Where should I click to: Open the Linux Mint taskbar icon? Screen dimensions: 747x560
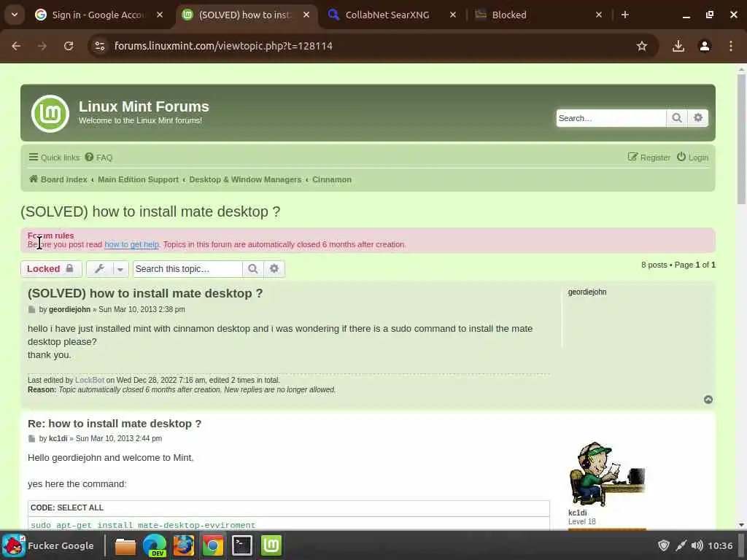pos(271,545)
